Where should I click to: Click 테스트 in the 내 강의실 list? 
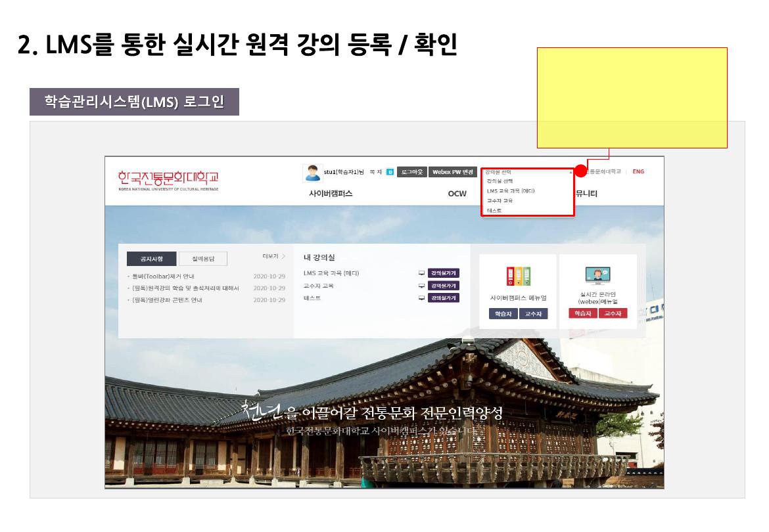[x=312, y=298]
